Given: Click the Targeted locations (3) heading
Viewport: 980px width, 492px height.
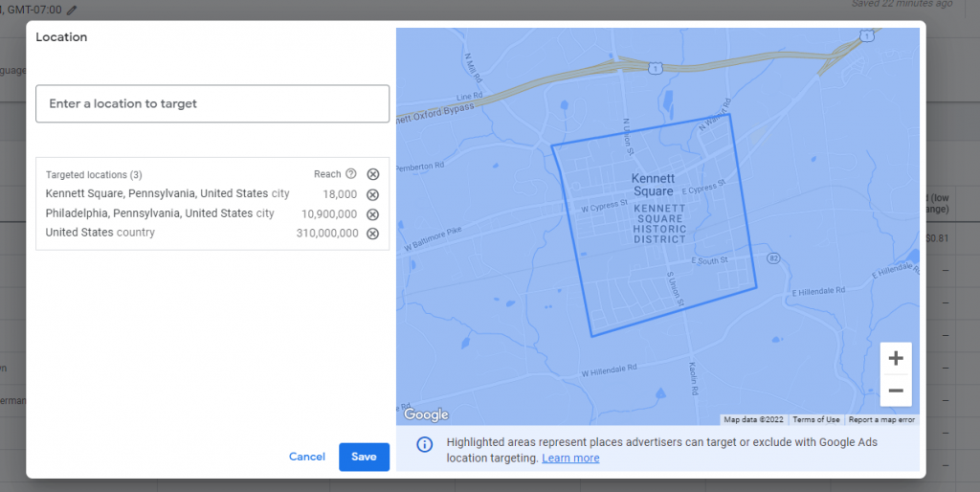Looking at the screenshot, I should coord(94,175).
